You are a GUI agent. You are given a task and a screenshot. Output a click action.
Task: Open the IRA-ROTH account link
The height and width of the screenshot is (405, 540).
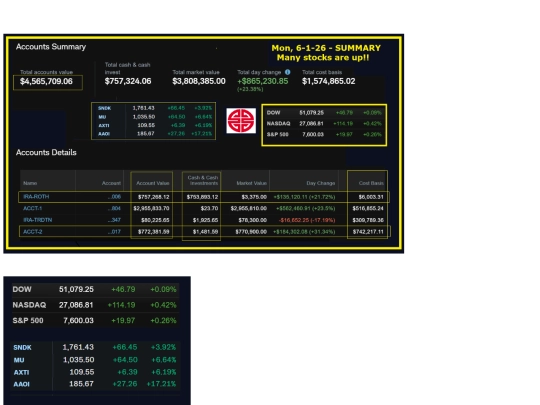(x=36, y=197)
